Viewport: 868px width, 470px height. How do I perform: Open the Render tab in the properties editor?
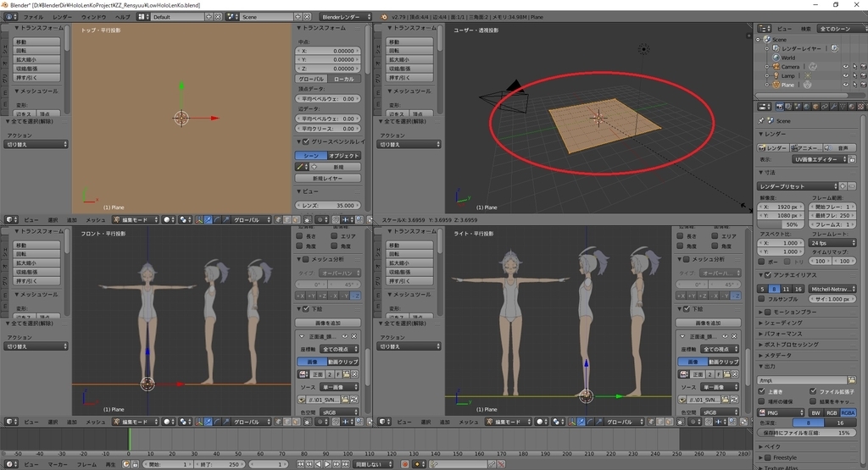pyautogui.click(x=780, y=107)
